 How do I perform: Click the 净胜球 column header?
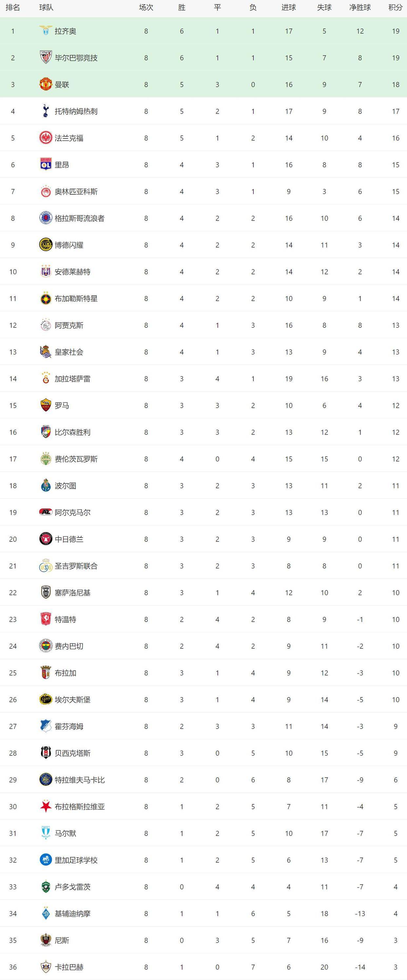pyautogui.click(x=360, y=8)
